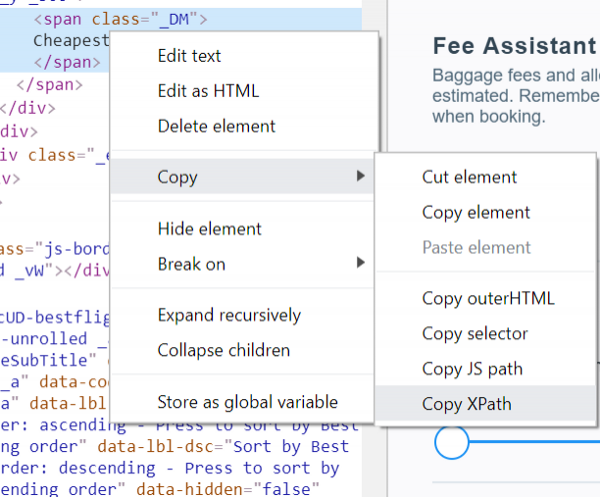This screenshot has width=600, height=497.
Task: Select the span class="_DM" opening tag
Action: point(120,19)
